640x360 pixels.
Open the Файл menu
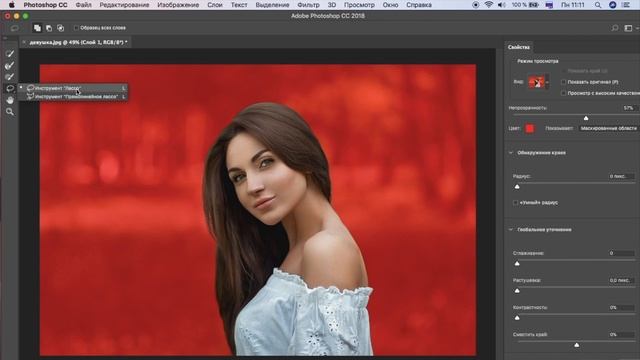(x=84, y=5)
